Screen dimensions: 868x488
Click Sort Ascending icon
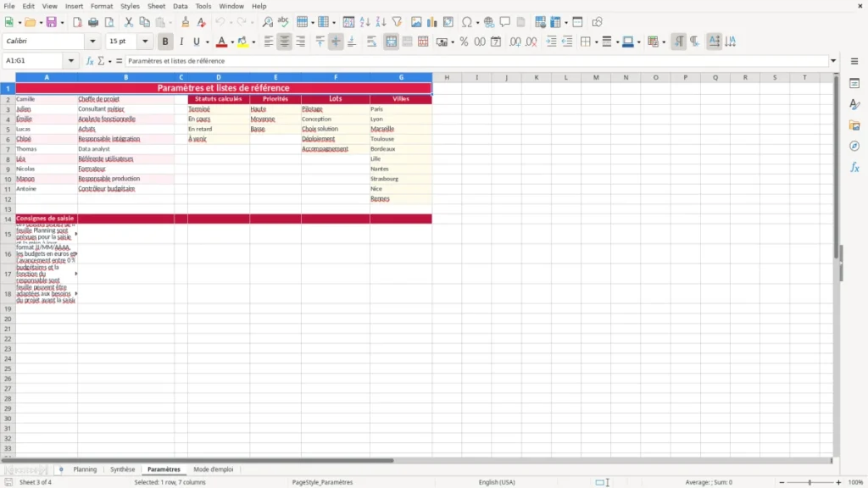point(364,22)
